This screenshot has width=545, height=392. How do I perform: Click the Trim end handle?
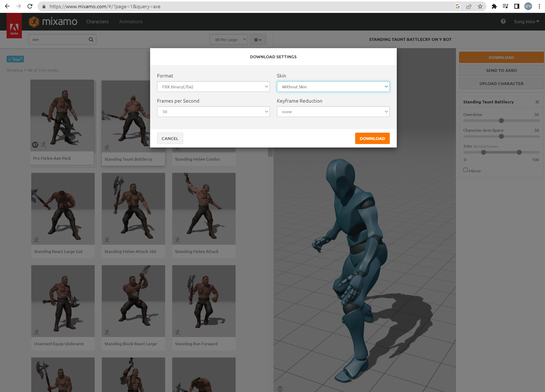pyautogui.click(x=519, y=152)
